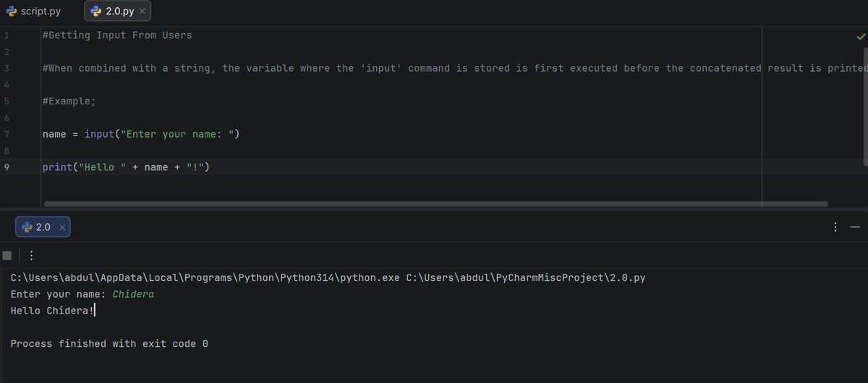Click the 'print' keyword on line 9
The height and width of the screenshot is (383, 868).
point(57,167)
